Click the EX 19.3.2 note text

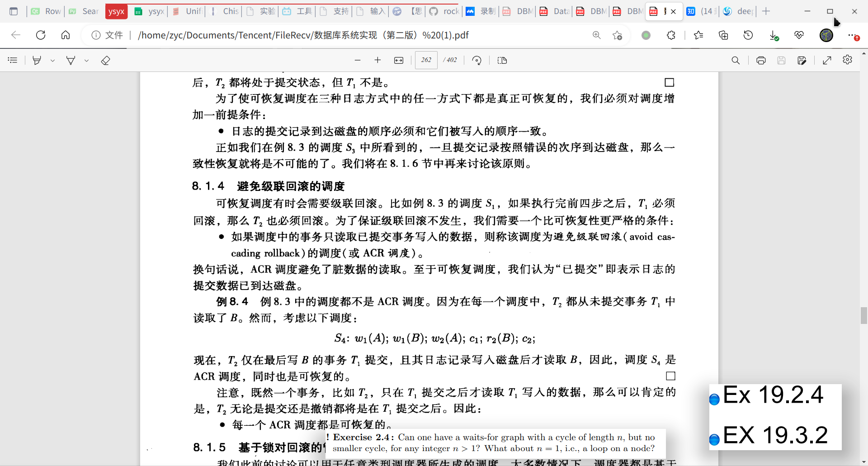pos(775,435)
